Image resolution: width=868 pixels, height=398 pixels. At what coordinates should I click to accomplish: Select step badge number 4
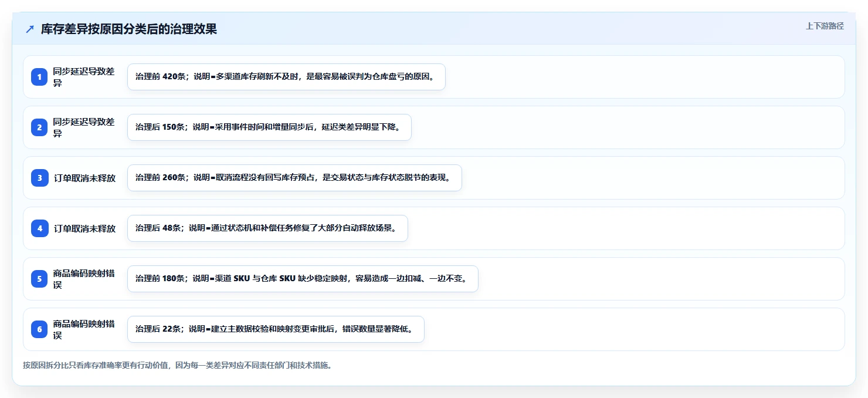(39, 228)
